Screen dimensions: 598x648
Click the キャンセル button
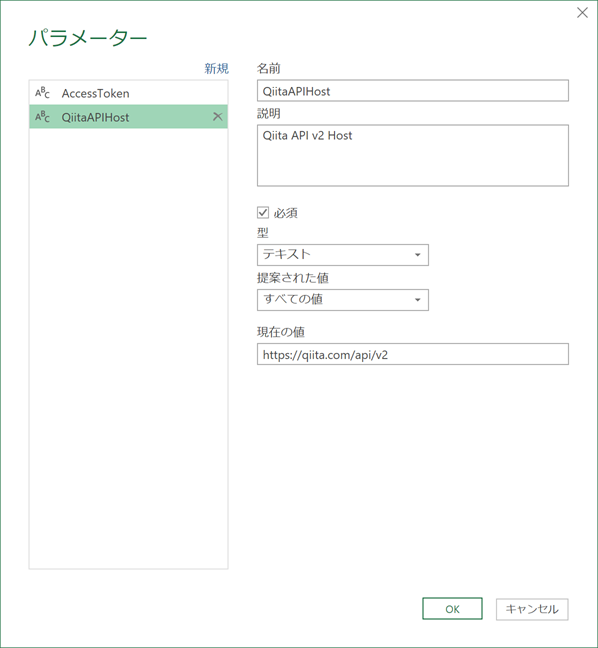(532, 609)
